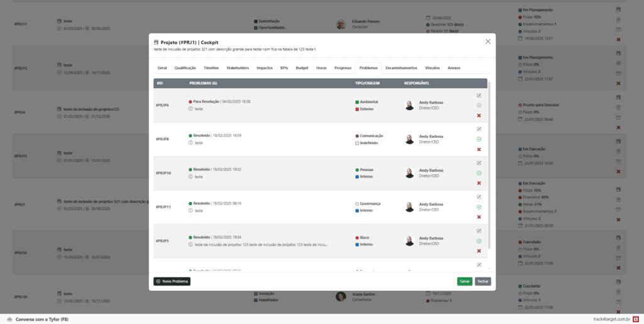Close the Cockpit dialog with X
Viewport: 644px width, 324px height.
pos(488,42)
